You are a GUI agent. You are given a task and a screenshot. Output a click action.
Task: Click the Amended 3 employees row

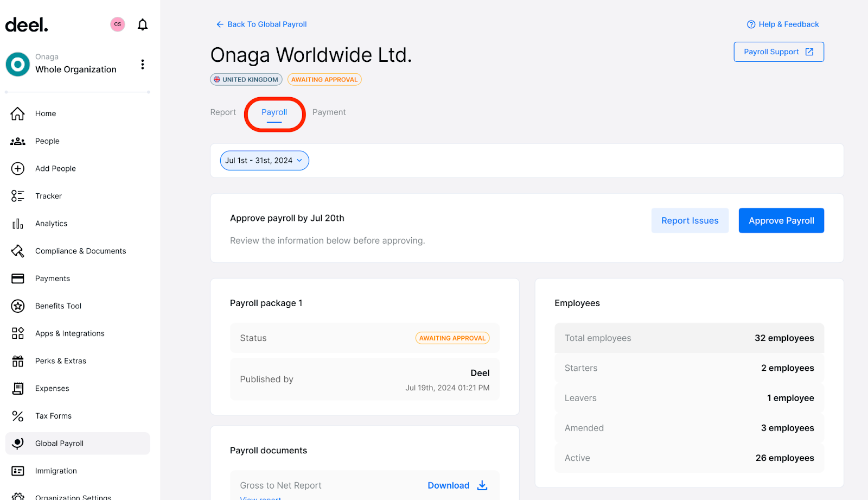(689, 428)
